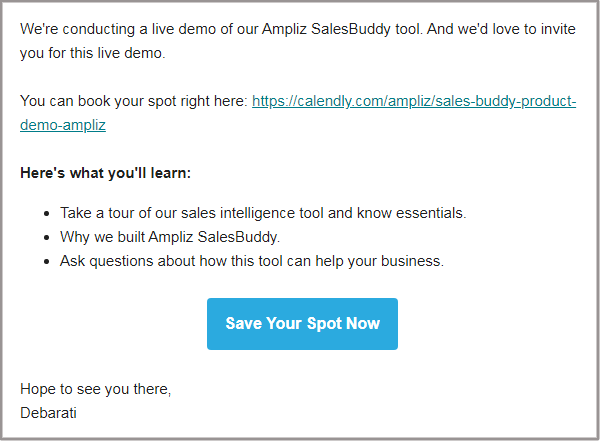Image resolution: width=601 pixels, height=441 pixels.
Task: Click the 'you for this live demo.' line
Action: 92,53
